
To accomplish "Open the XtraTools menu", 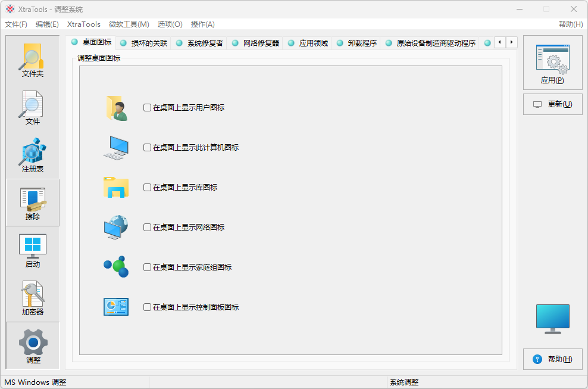I will (84, 24).
